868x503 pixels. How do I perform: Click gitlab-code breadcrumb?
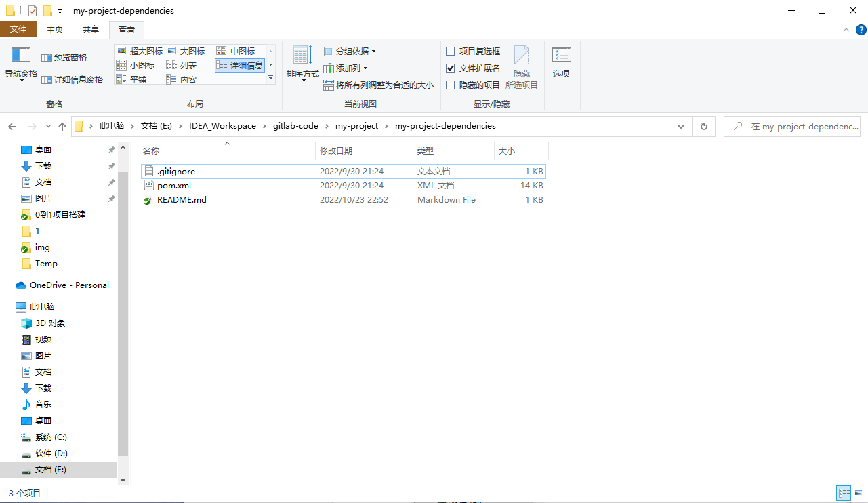click(x=296, y=126)
